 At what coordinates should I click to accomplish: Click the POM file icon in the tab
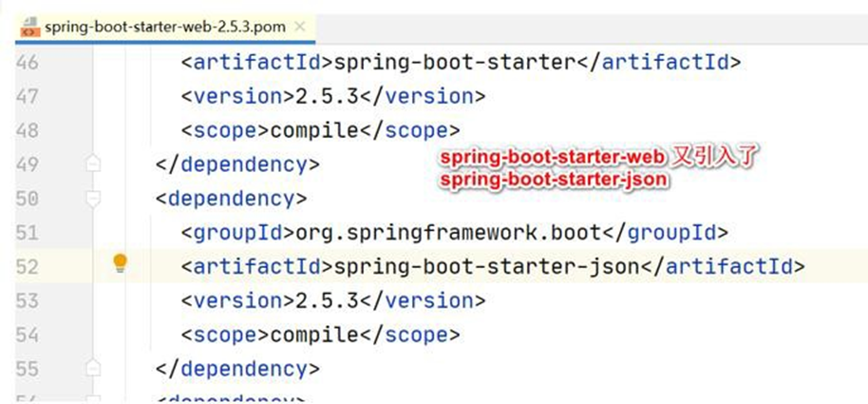click(29, 28)
